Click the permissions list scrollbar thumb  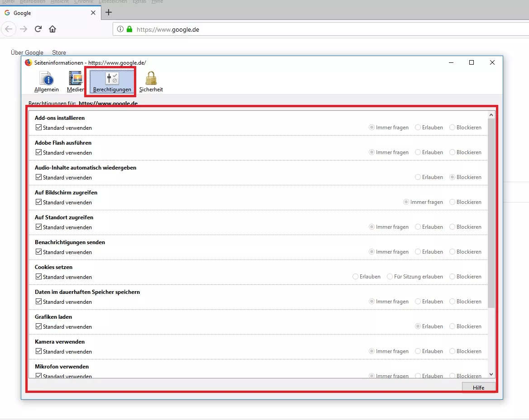click(x=491, y=213)
